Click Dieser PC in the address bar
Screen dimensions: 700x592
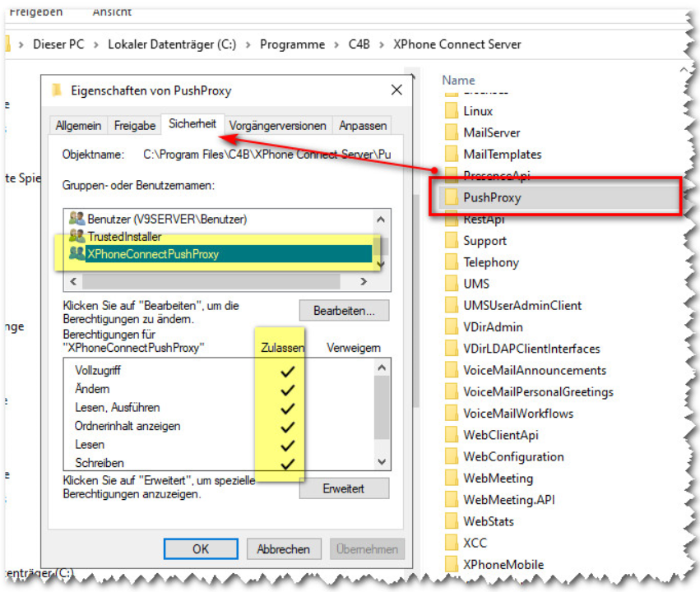point(58,44)
